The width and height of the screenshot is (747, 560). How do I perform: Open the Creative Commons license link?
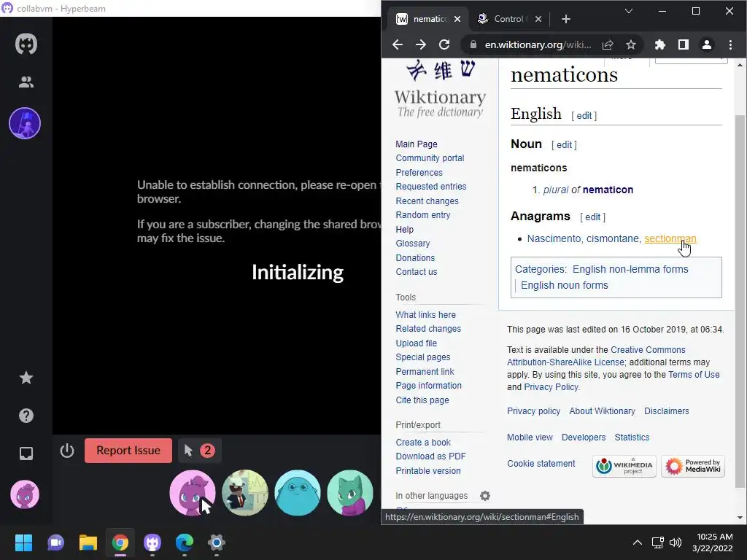597,356
